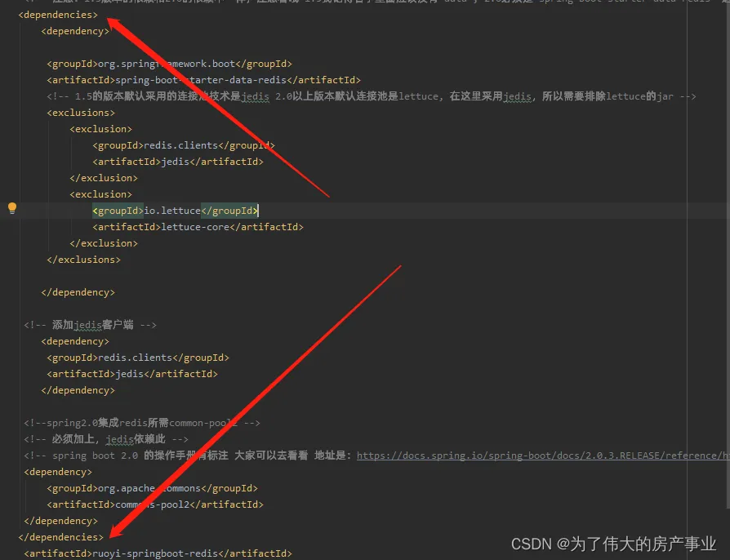Select the org.apache.commons groupId line
The width and height of the screenshot is (730, 560).
(152, 488)
